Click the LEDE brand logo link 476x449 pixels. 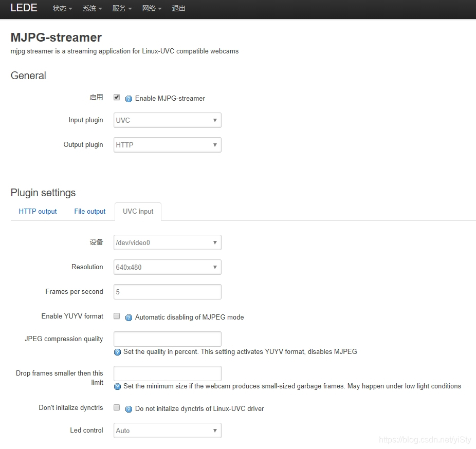coord(24,8)
